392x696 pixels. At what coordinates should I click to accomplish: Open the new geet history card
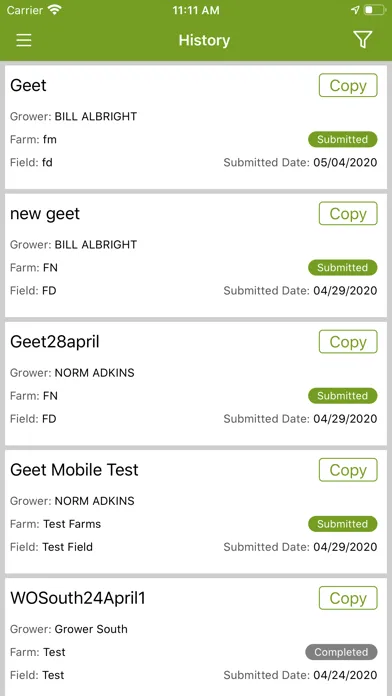(196, 255)
